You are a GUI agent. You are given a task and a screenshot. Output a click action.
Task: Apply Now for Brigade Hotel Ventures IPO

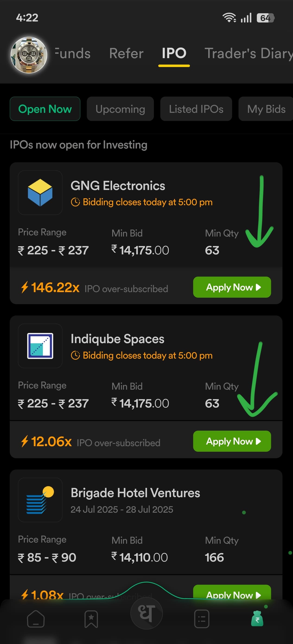click(x=232, y=593)
